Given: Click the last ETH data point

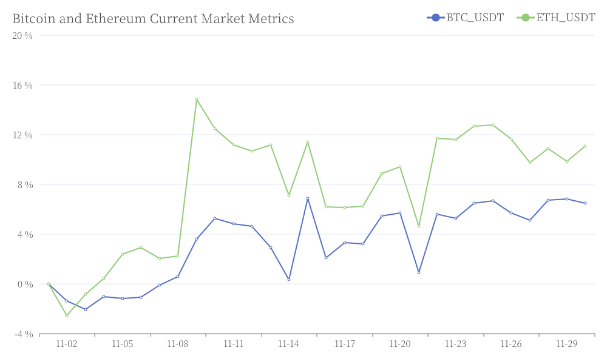Looking at the screenshot, I should [x=585, y=146].
